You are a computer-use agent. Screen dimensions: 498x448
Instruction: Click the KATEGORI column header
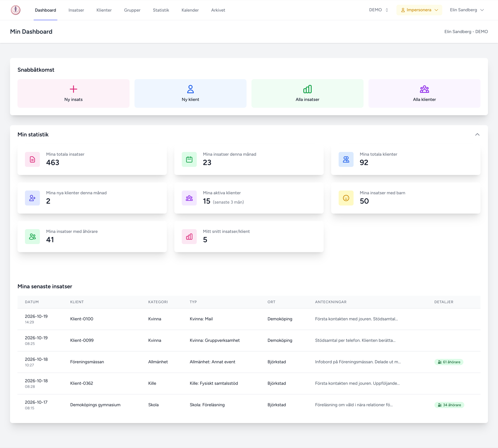point(158,302)
